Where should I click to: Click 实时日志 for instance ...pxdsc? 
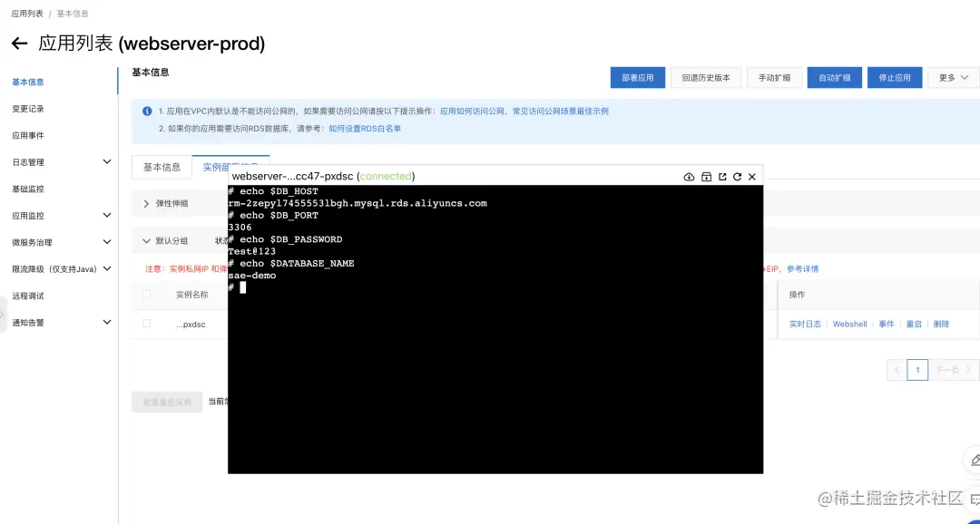(x=805, y=325)
